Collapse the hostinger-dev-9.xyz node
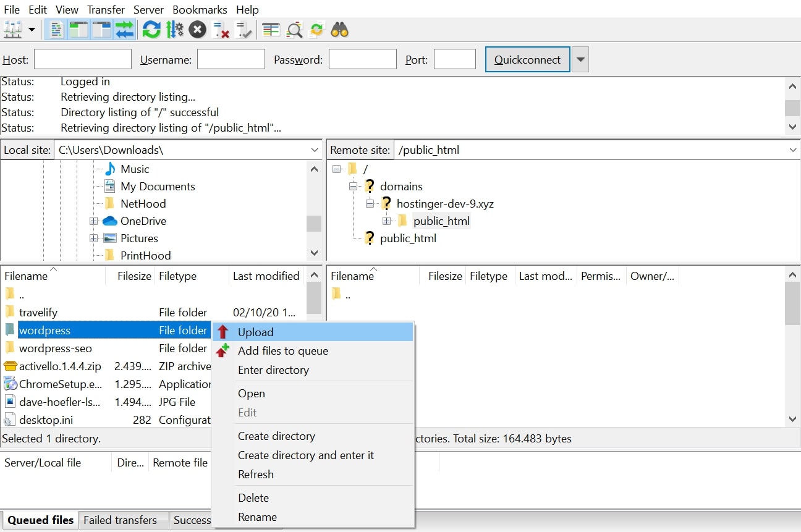 pyautogui.click(x=370, y=203)
